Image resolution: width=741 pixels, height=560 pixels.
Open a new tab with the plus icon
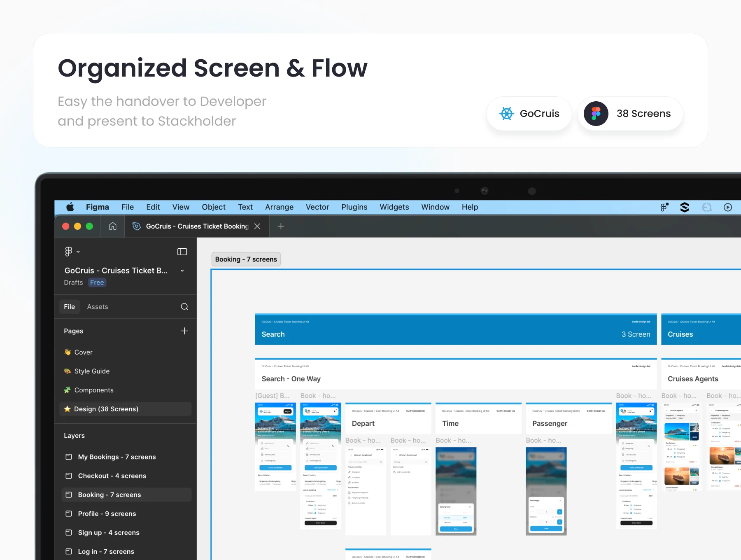(281, 226)
